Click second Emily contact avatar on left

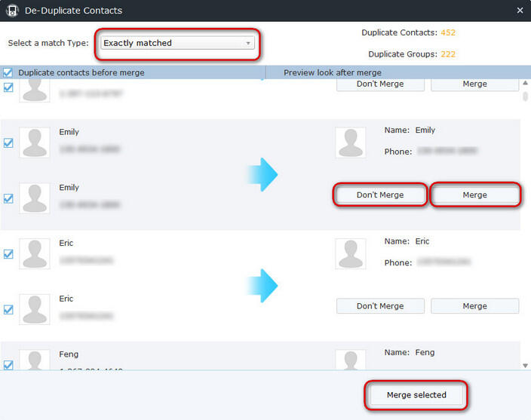[34, 198]
